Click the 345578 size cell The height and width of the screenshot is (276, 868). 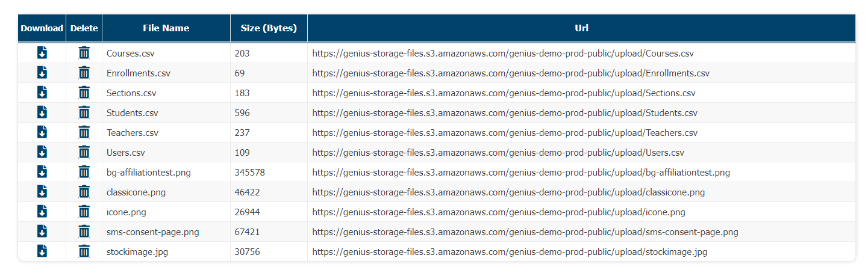pyautogui.click(x=249, y=173)
